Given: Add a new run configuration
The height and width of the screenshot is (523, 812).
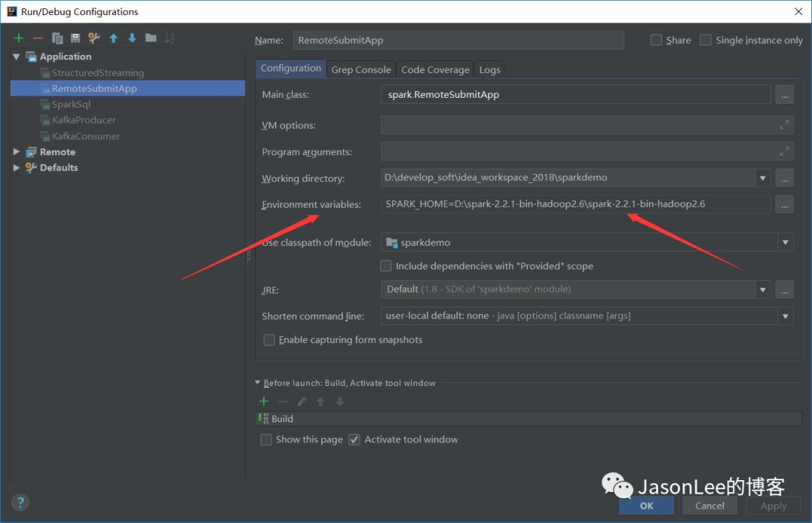Looking at the screenshot, I should pos(19,38).
